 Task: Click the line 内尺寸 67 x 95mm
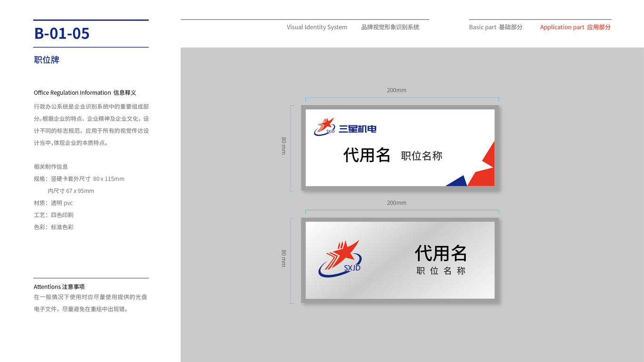(71, 191)
